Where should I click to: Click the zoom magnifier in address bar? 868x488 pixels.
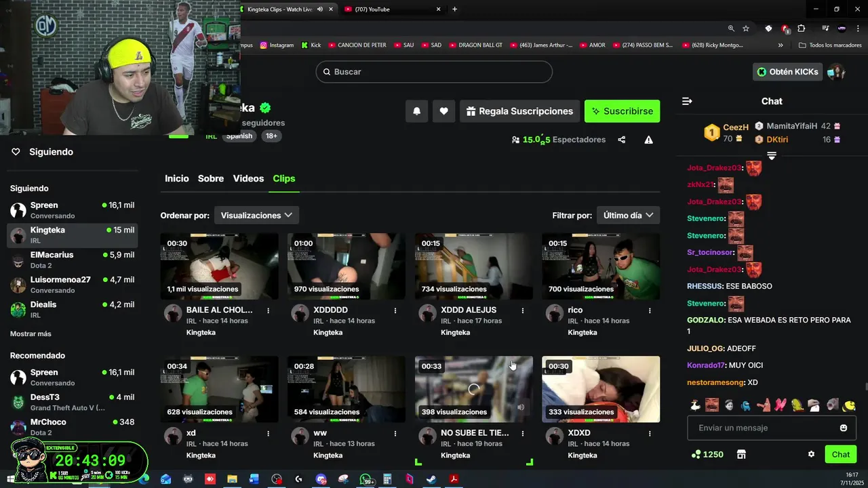coord(731,28)
